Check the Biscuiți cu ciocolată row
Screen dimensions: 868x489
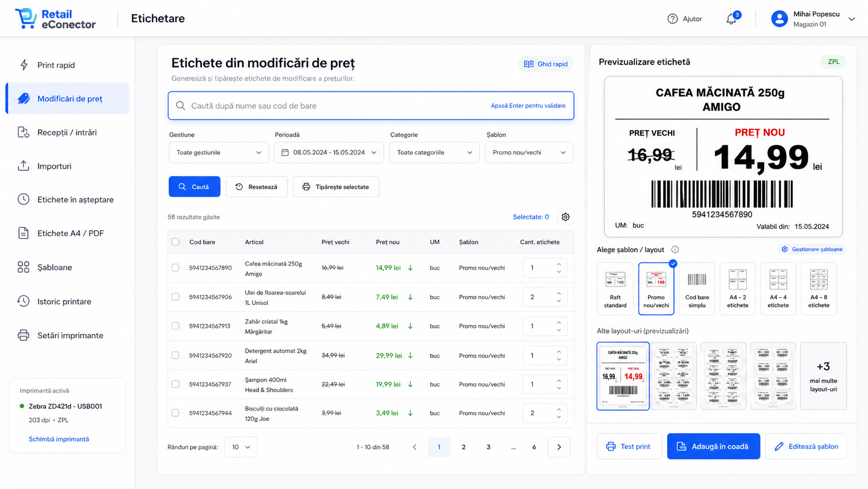(175, 413)
